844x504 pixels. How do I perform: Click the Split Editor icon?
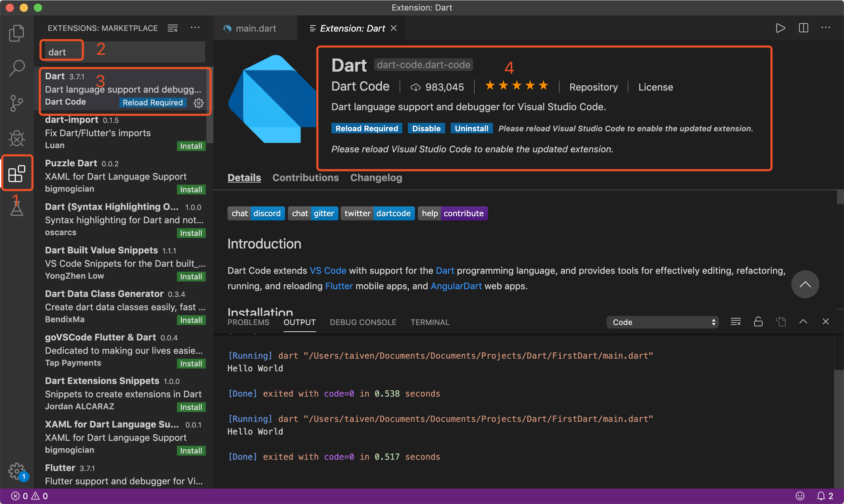(x=803, y=28)
